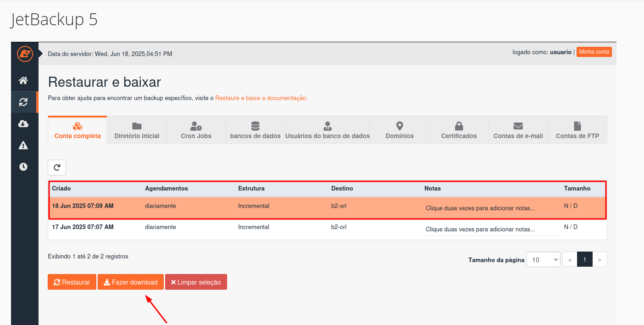Open the Cron Jobs tab
This screenshot has height=325, width=644.
196,130
